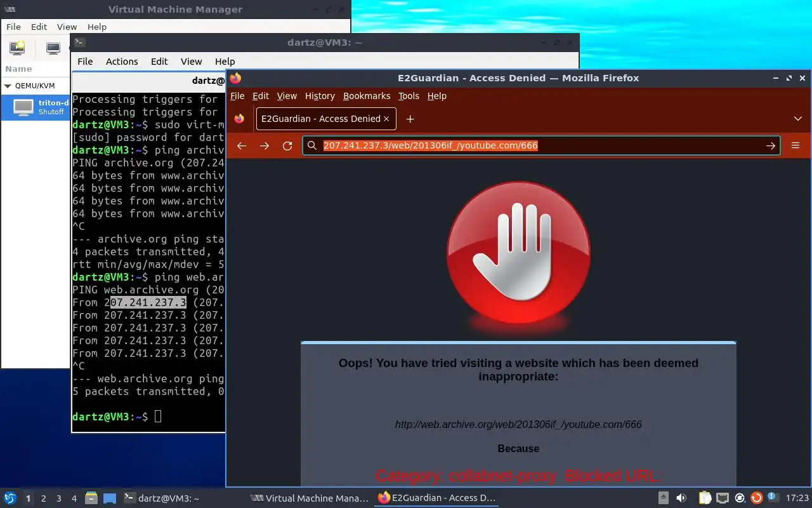Click the Firefox logo in title bar

[235, 78]
